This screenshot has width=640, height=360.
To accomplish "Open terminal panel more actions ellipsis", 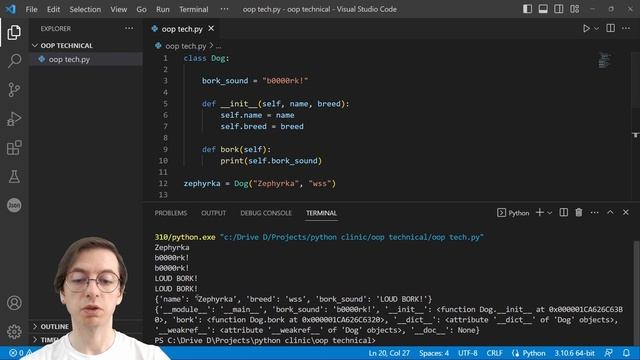I will pos(594,212).
